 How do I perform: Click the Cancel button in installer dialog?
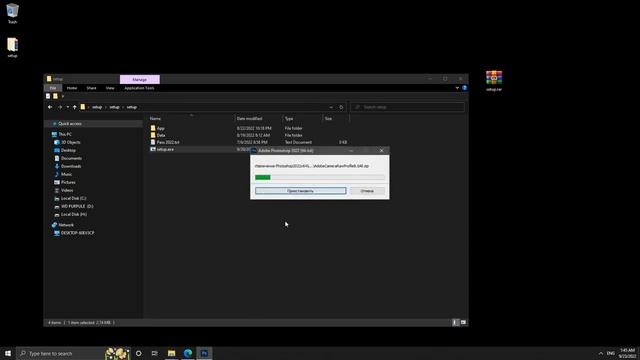click(367, 191)
